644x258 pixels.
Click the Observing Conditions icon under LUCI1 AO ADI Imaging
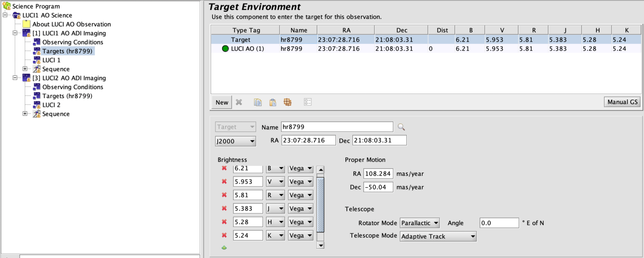coord(37,42)
